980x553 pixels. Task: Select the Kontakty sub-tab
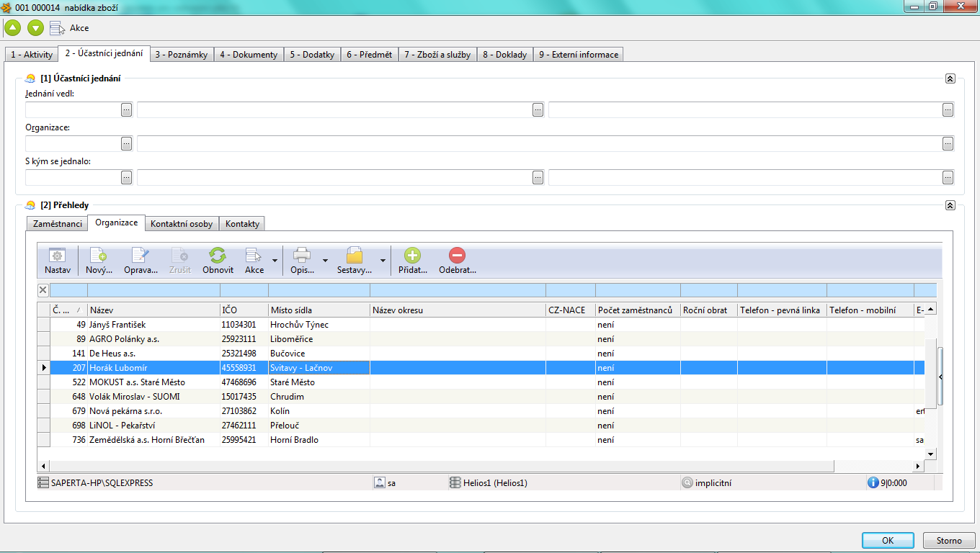[242, 224]
